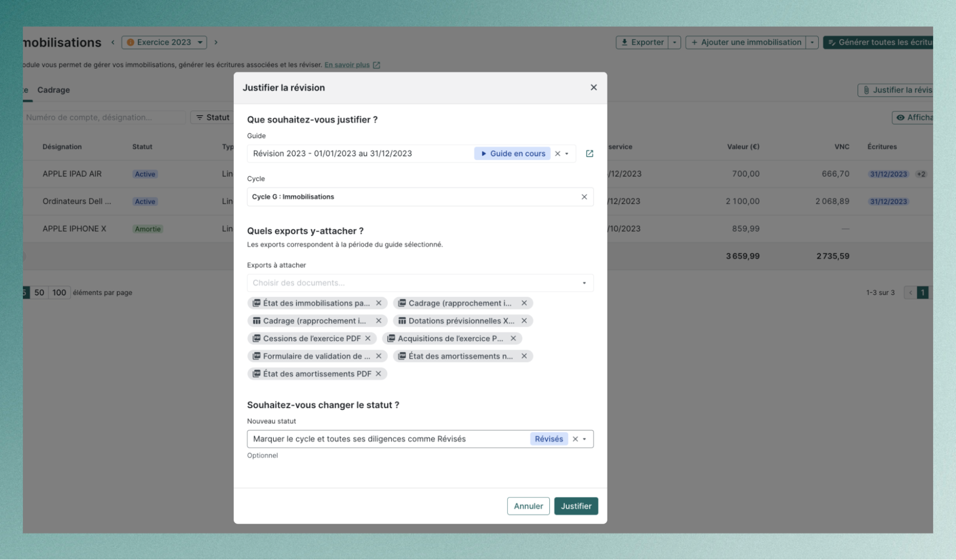Sort by Statut column header

click(x=142, y=147)
